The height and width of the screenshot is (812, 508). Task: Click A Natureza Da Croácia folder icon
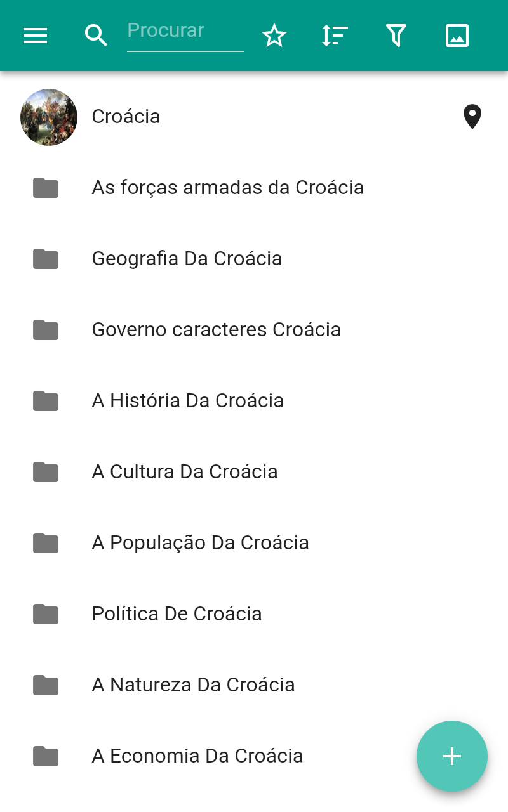(x=46, y=685)
